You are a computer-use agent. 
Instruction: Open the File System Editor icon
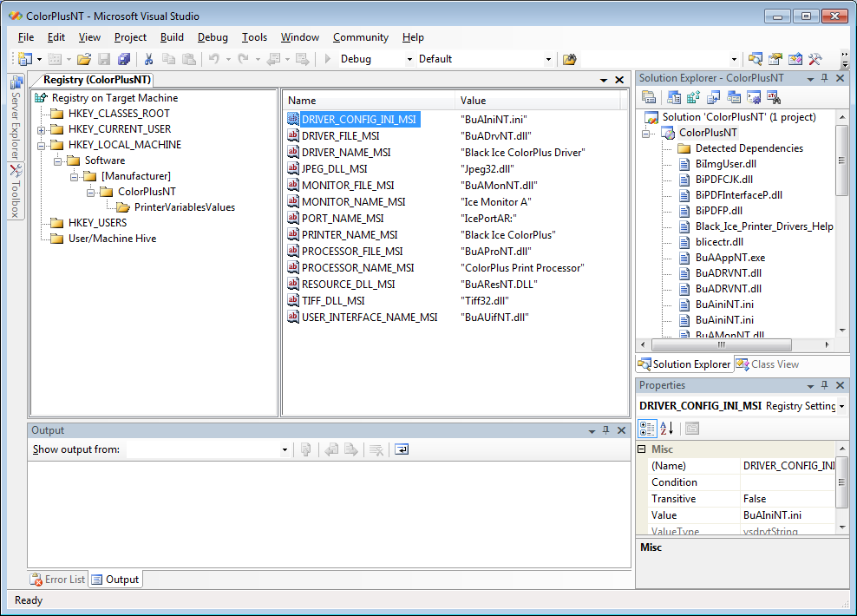point(674,98)
